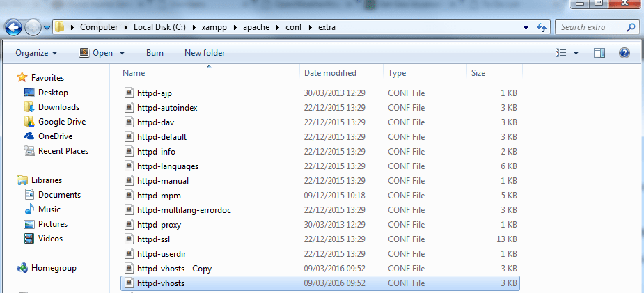Click the Burn toolbar button
This screenshot has width=644, height=293.
click(155, 53)
